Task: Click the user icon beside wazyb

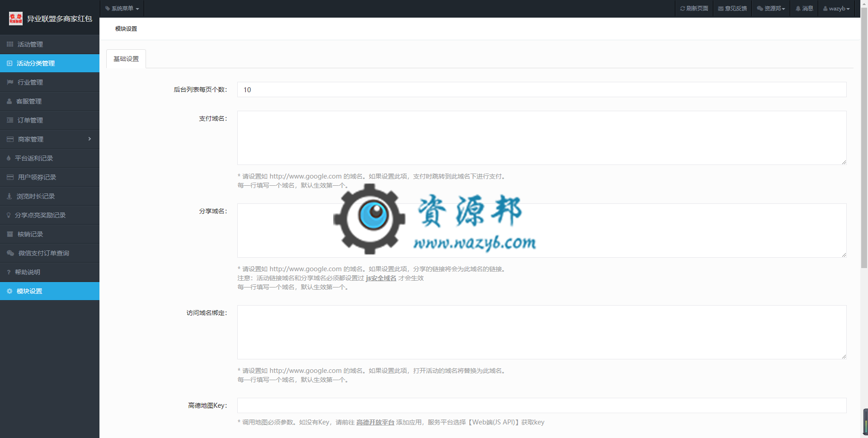Action: (826, 9)
